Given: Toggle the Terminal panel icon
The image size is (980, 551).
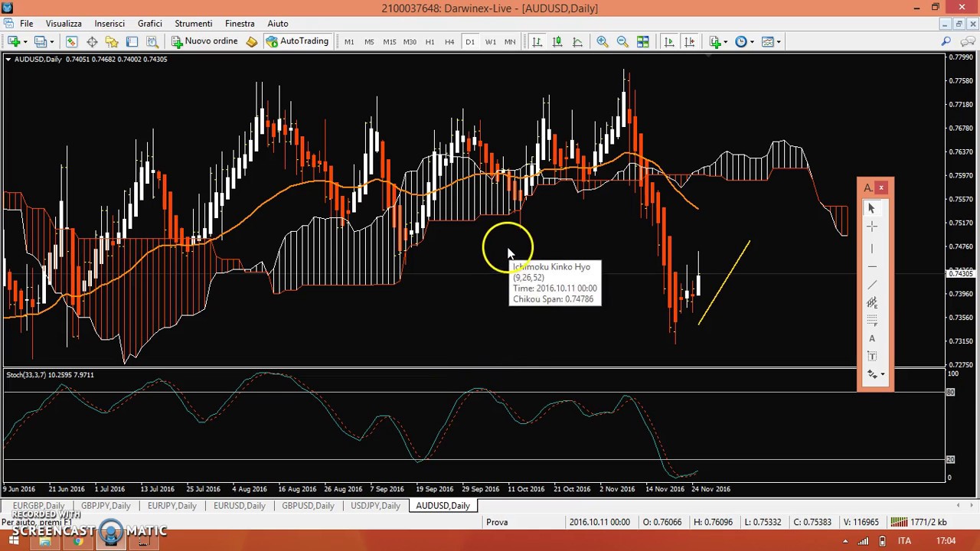Looking at the screenshot, I should (132, 41).
